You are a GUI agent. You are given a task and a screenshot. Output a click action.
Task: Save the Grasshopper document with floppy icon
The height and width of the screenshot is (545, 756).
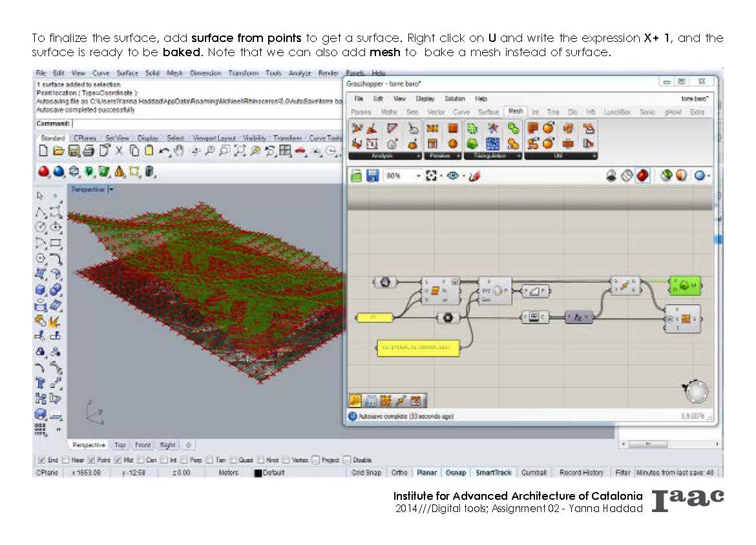[x=372, y=176]
